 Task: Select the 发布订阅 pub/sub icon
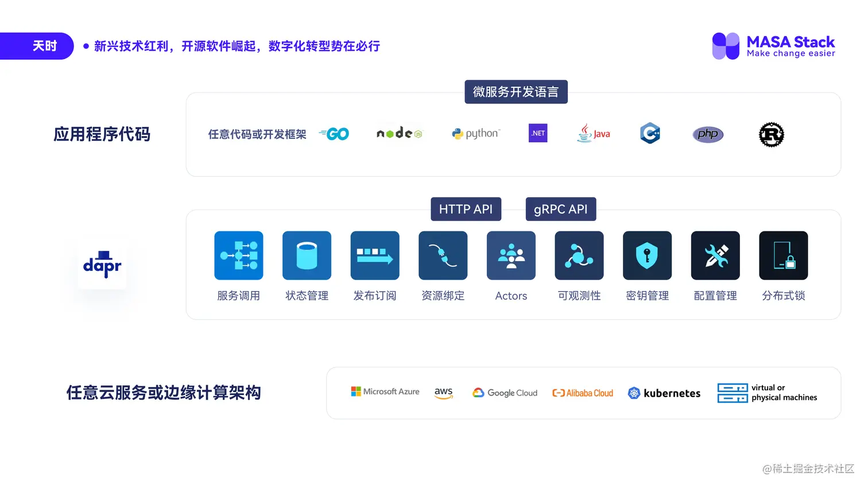click(x=375, y=255)
